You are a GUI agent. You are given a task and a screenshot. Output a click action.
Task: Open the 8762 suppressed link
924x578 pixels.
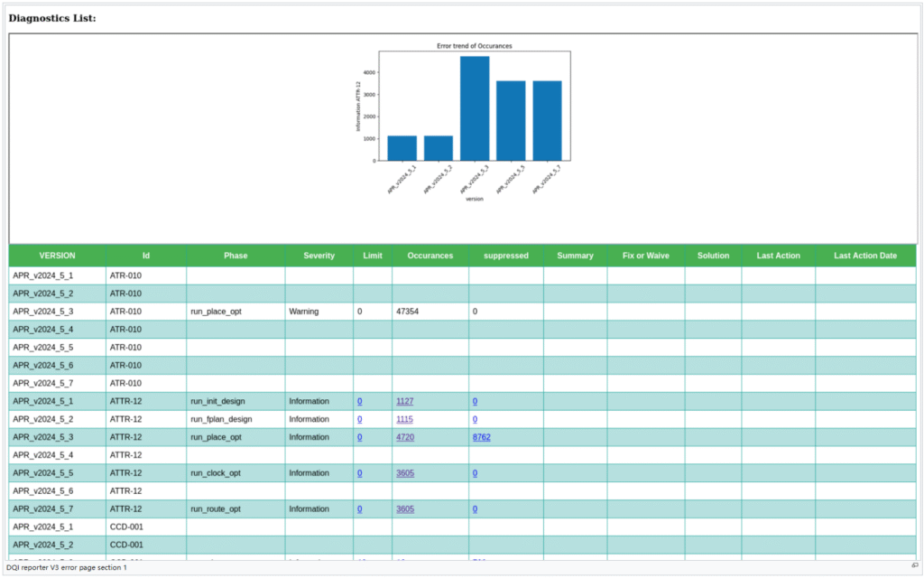[x=481, y=437]
